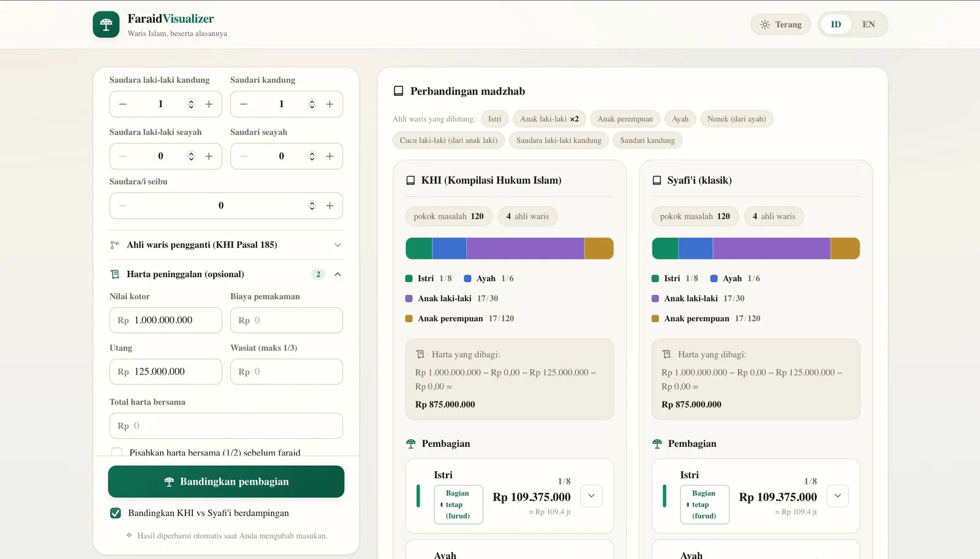Click the Utang amount input field
Viewport: 980px width, 559px height.
(165, 371)
